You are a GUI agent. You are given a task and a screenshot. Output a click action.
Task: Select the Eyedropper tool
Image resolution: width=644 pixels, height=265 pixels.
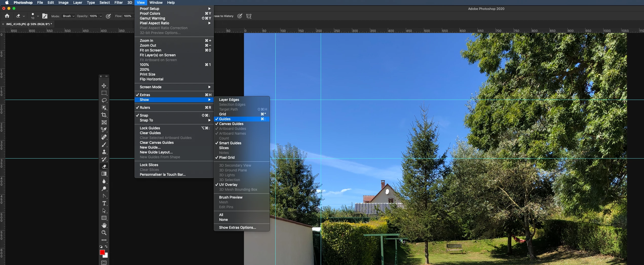pos(104,130)
